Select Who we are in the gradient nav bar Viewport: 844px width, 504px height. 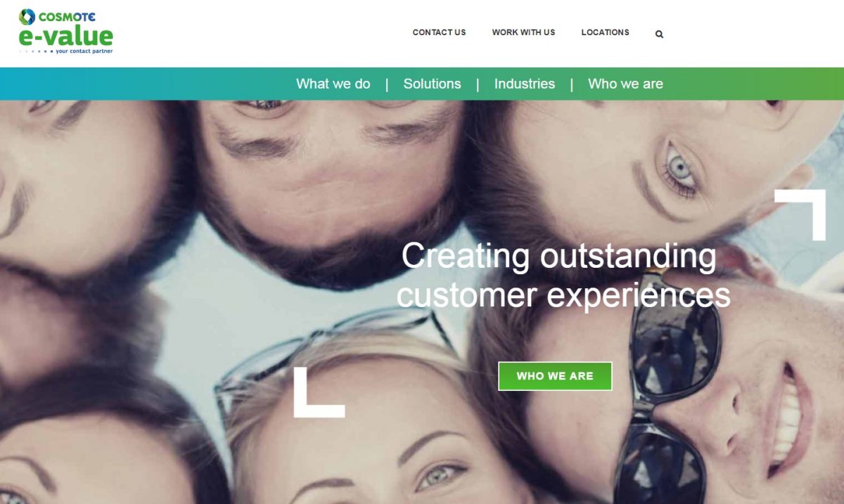[625, 84]
